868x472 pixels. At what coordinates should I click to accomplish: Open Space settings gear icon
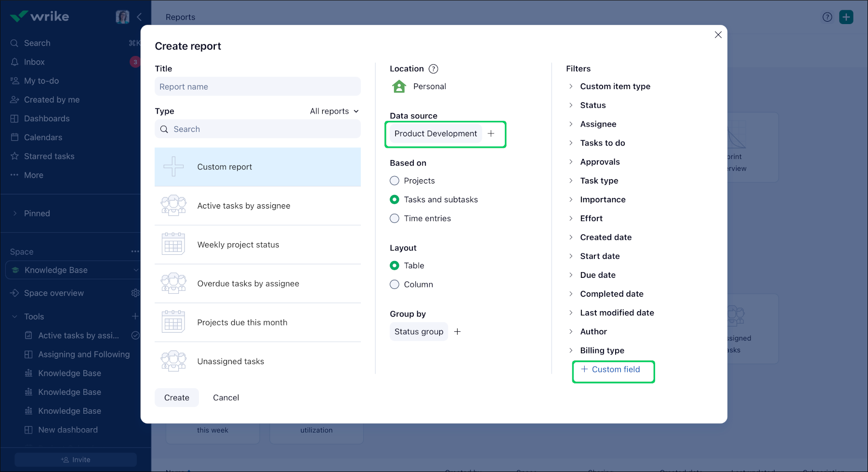135,293
